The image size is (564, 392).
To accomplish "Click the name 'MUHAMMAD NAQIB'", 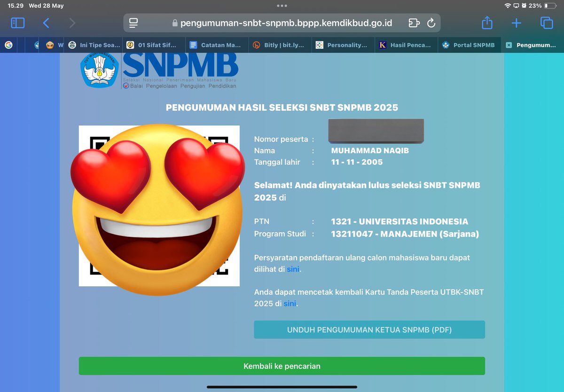I will point(370,151).
